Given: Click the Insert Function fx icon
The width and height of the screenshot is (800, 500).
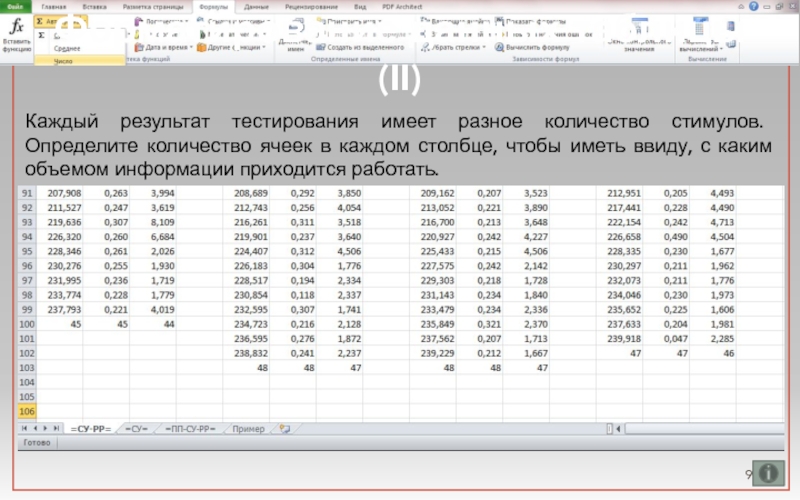Looking at the screenshot, I should 16,28.
